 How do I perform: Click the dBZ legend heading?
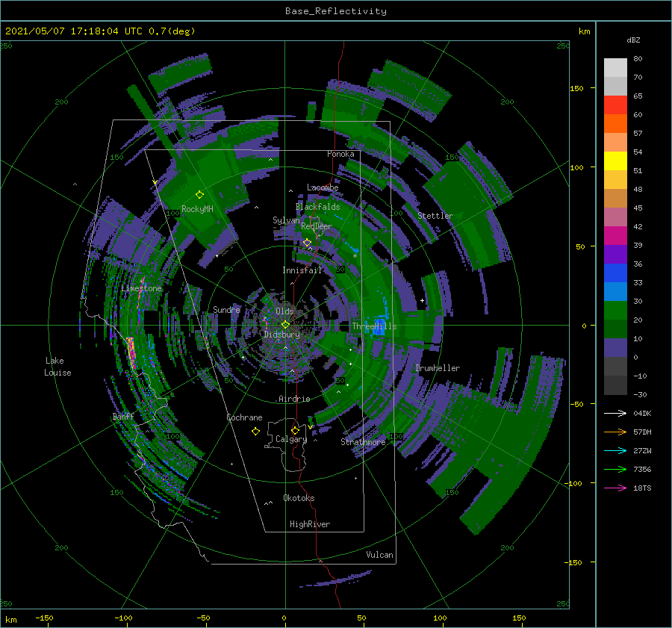point(633,40)
